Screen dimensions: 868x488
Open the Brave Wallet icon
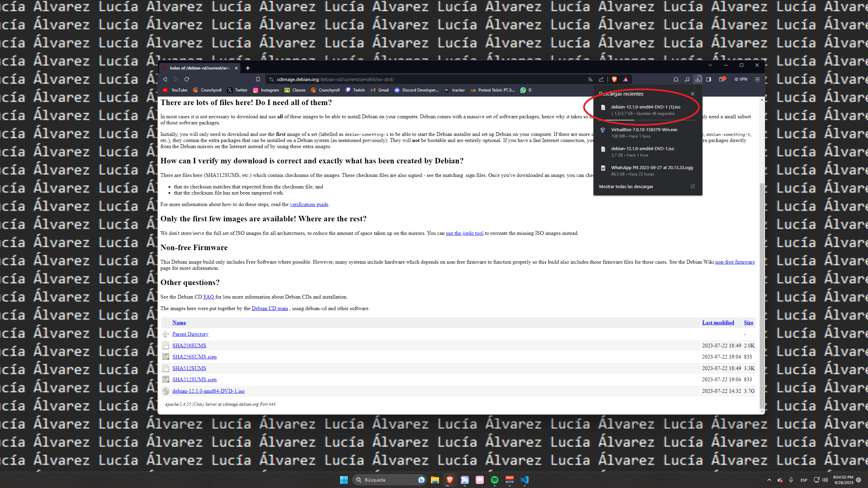pyautogui.click(x=722, y=79)
